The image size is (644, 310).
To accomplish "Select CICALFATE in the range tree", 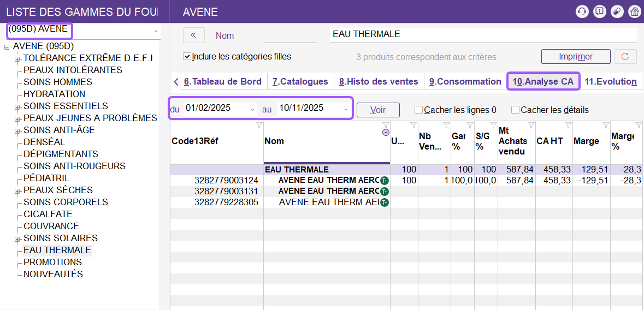I will tap(48, 214).
